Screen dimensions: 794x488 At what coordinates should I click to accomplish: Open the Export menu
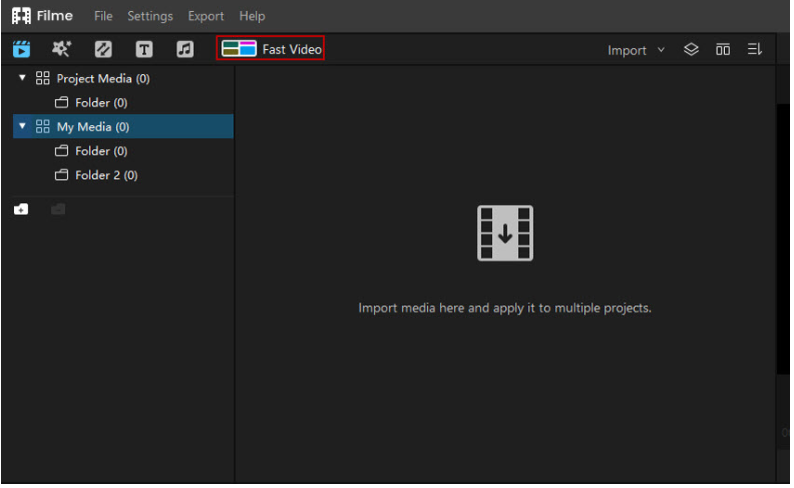pos(206,16)
